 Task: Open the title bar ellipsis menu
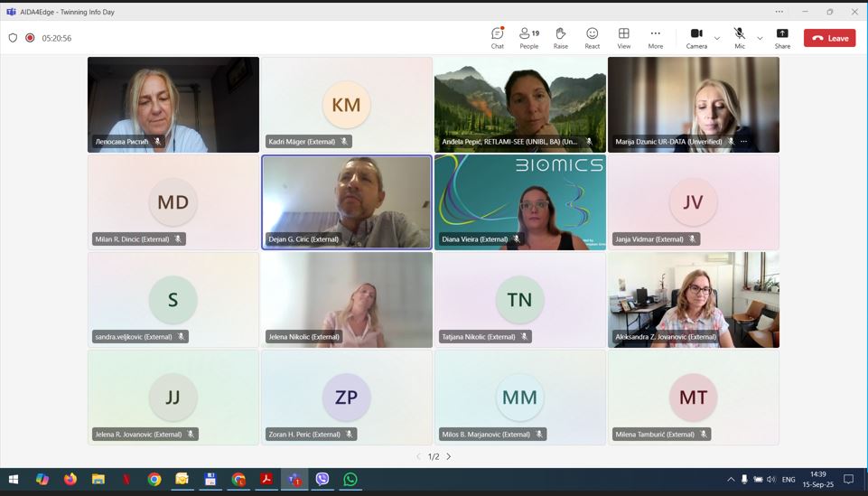point(779,12)
